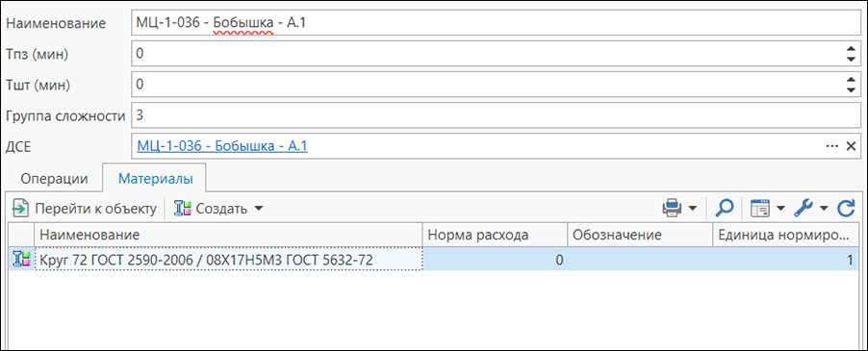The image size is (868, 351).
Task: Click the printer icon in toolbar
Action: click(x=672, y=209)
